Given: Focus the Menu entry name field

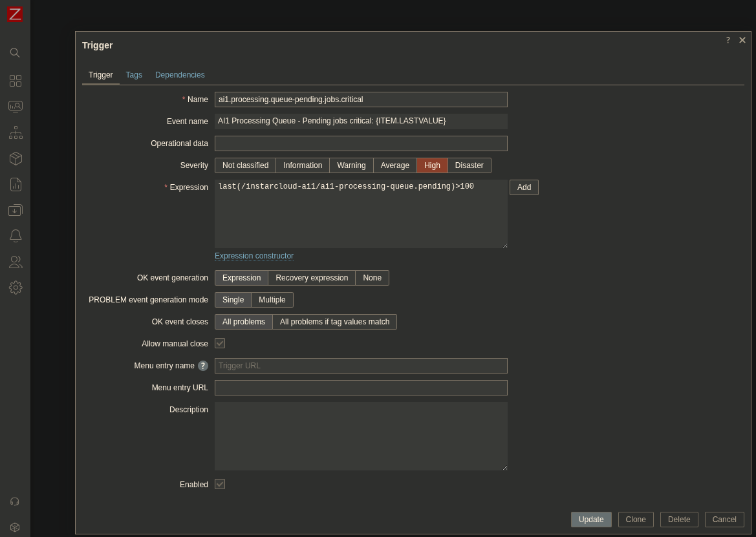Looking at the screenshot, I should pyautogui.click(x=361, y=366).
